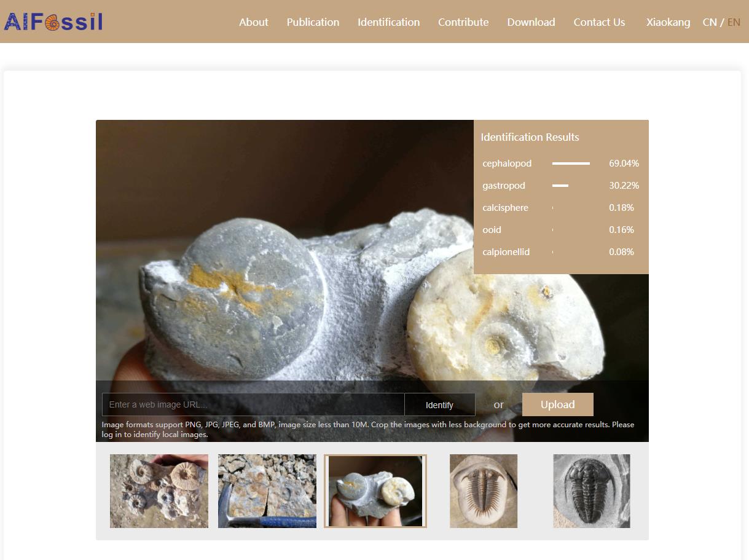
Task: Select the hammer and rock thumbnail
Action: pos(267,491)
